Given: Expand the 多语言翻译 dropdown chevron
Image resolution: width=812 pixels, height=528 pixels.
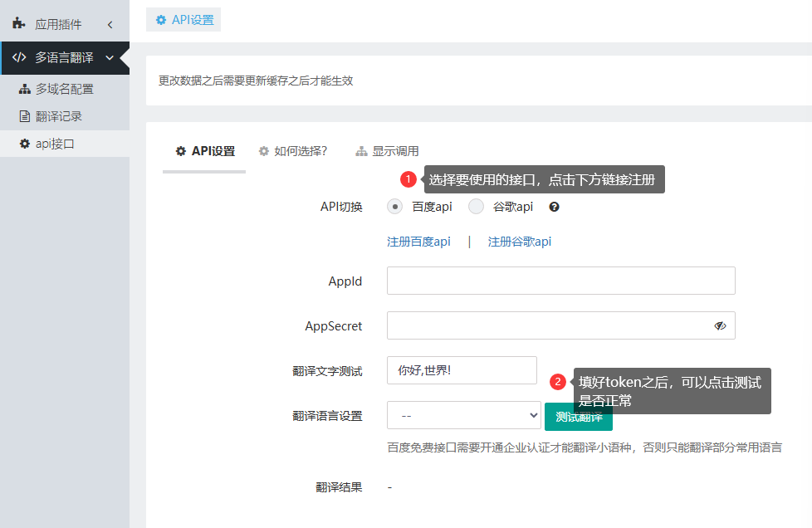Looking at the screenshot, I should (110, 57).
